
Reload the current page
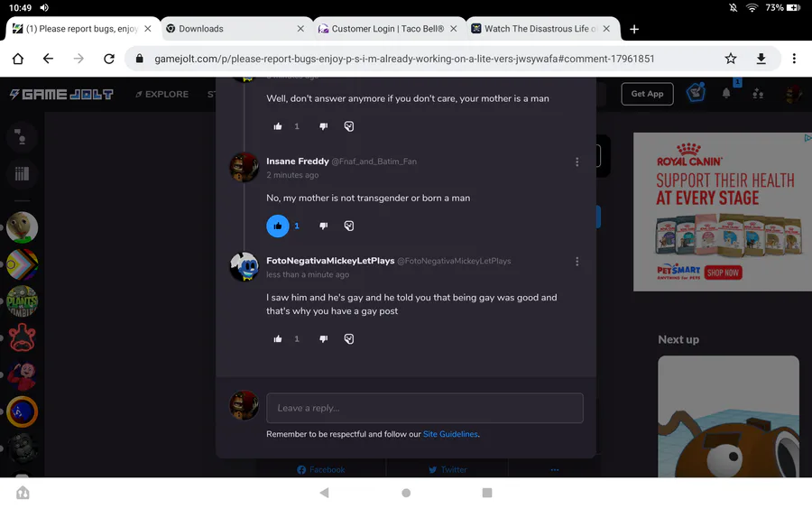tap(109, 59)
